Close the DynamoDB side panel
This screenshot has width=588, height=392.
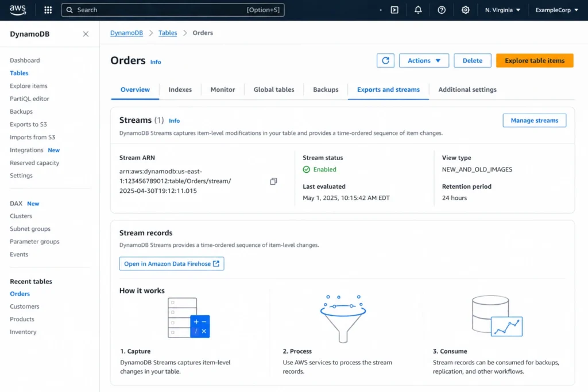[85, 34]
